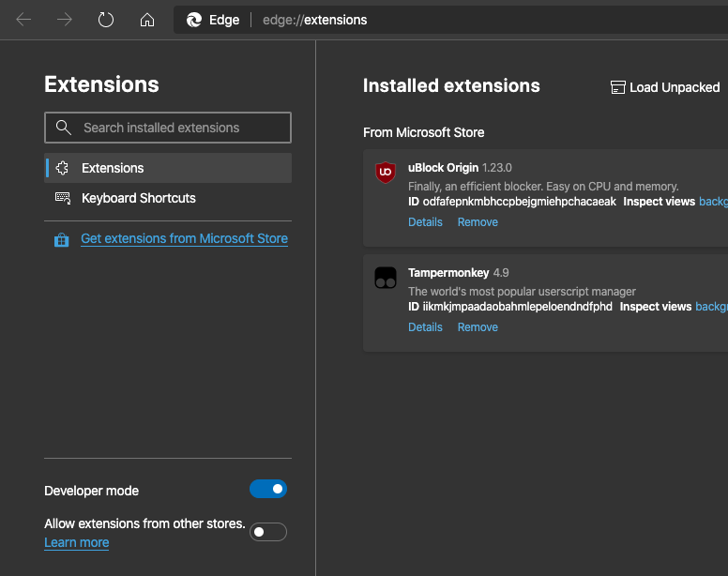Click uBlock Origin version 1.23.0
728x576 pixels.
coord(497,168)
